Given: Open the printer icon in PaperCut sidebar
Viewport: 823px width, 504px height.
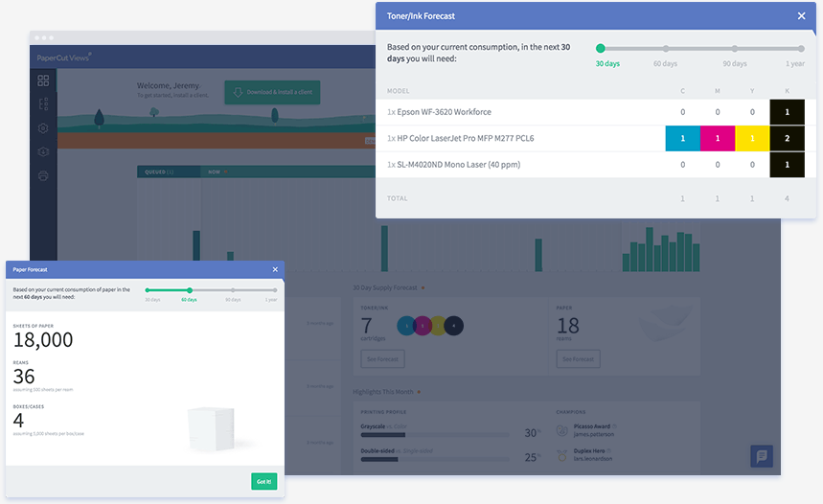Looking at the screenshot, I should click(43, 176).
